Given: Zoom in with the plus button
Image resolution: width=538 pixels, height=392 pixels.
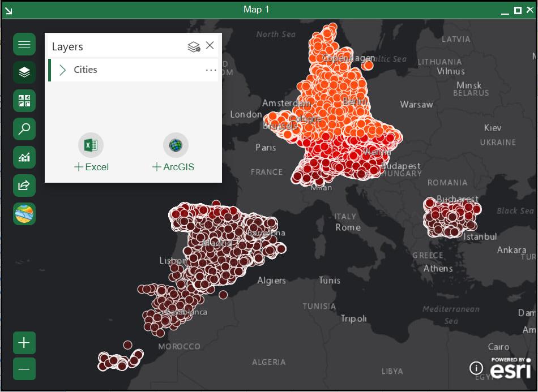Looking at the screenshot, I should click(24, 343).
